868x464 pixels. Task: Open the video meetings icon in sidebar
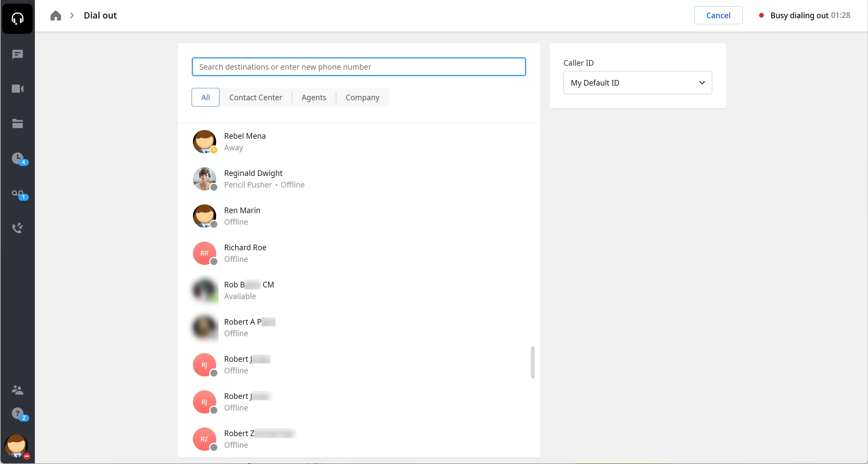(x=18, y=89)
